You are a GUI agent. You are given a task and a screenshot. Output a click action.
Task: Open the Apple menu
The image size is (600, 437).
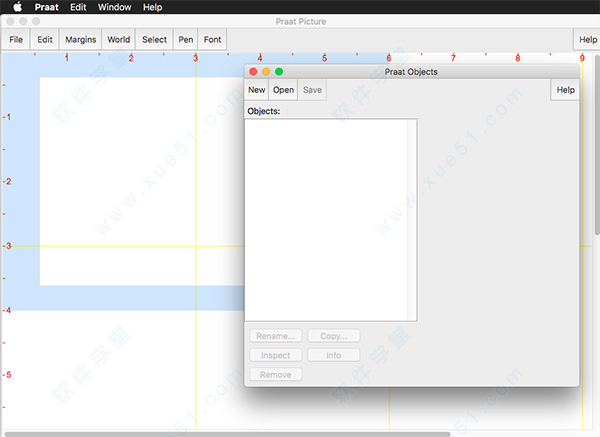click(18, 7)
